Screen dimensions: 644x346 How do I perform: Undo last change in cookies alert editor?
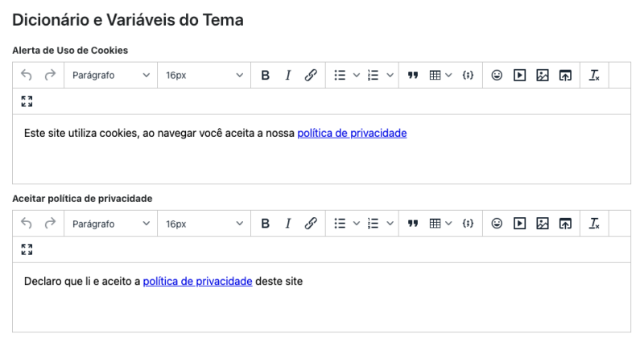pos(27,76)
